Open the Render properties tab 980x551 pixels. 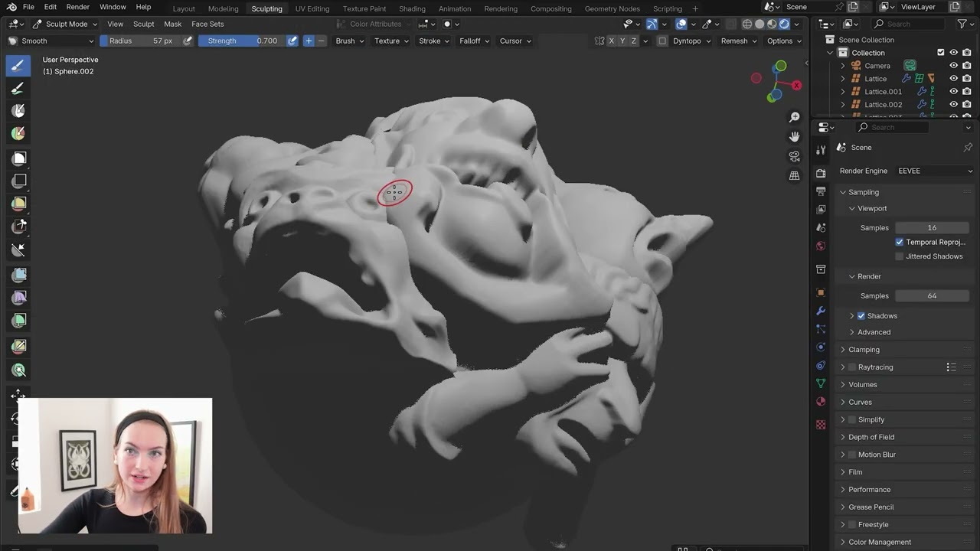[x=821, y=174]
